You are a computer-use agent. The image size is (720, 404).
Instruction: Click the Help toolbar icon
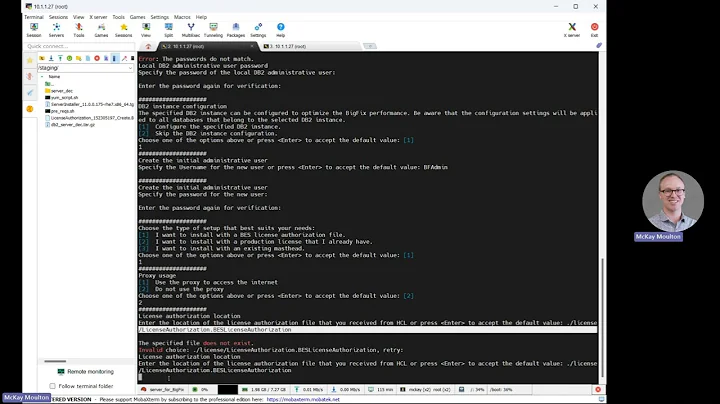(x=281, y=30)
